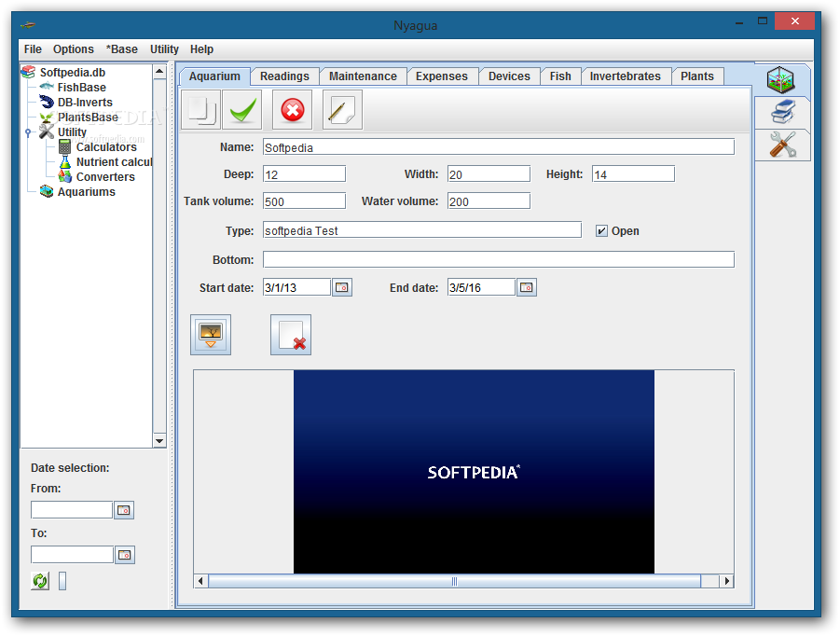Click the Aquariums tank icon in tree
This screenshot has height=636, width=840.
47,191
